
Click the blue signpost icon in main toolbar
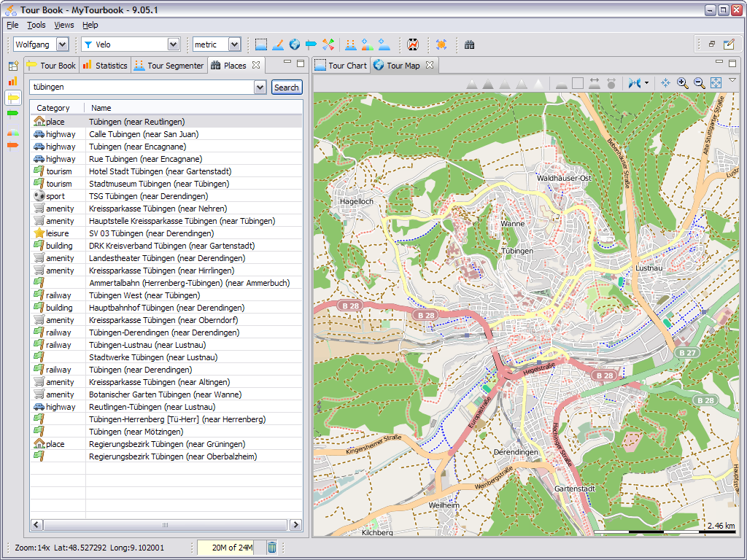coord(311,44)
